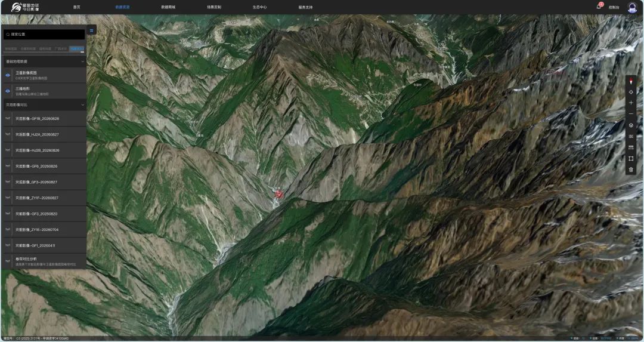Viewport: 644px width, 342px height.
Task: Select 灾后影像-GF1B_20260828 entry text
Action: [38, 118]
